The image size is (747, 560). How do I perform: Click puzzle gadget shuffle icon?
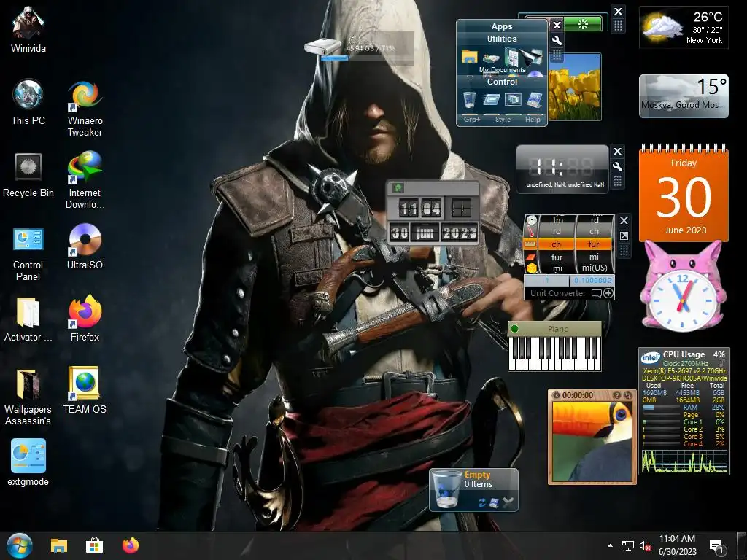tap(628, 395)
